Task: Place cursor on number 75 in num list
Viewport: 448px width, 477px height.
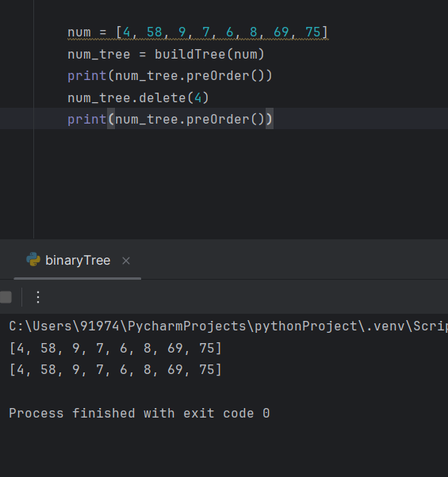Action: [313, 32]
